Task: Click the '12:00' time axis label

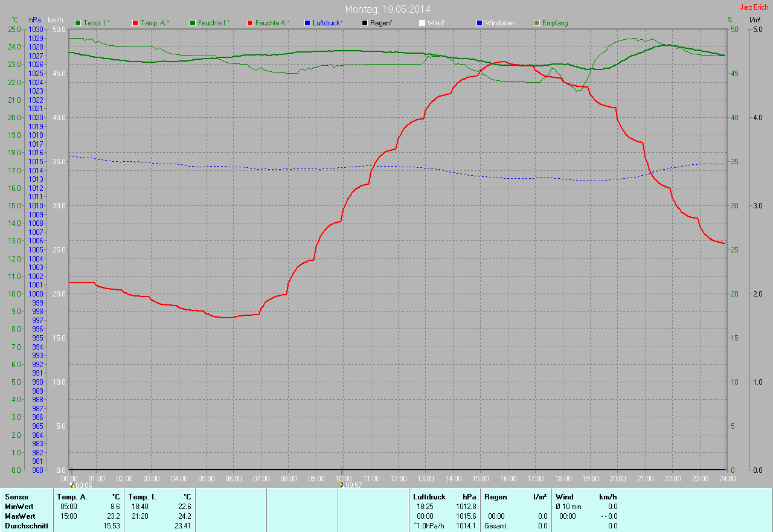Action: (399, 479)
